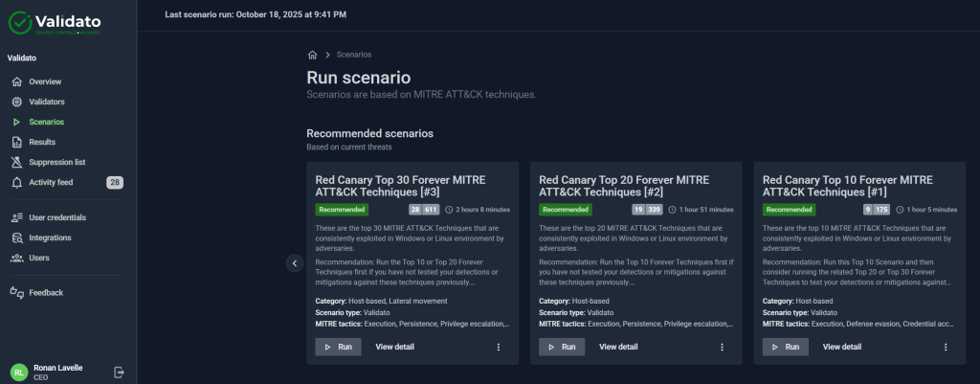Open more options for Top 30 scenario
Screen dimensions: 980x384
click(498, 347)
